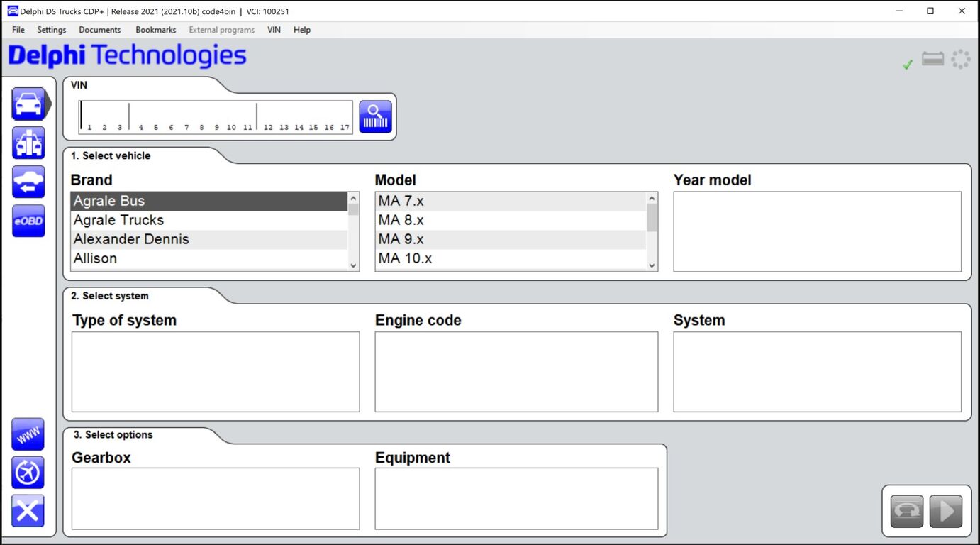980x545 pixels.
Task: Click Brand list scroll-down arrow
Action: [354, 265]
